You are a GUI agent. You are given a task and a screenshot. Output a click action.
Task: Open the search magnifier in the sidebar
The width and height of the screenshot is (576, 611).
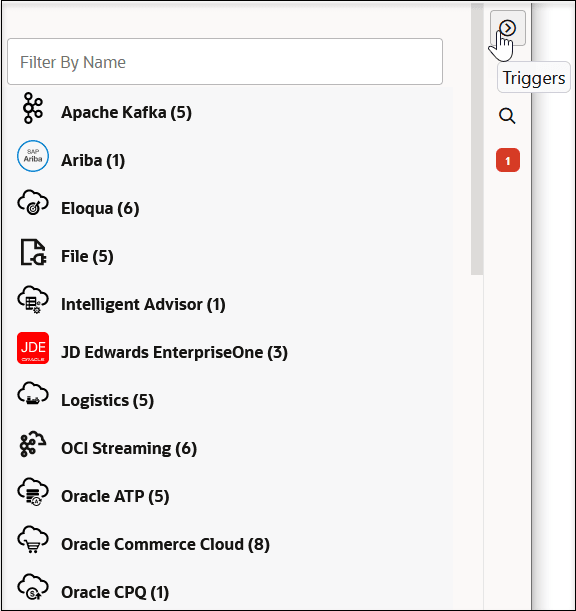(507, 116)
